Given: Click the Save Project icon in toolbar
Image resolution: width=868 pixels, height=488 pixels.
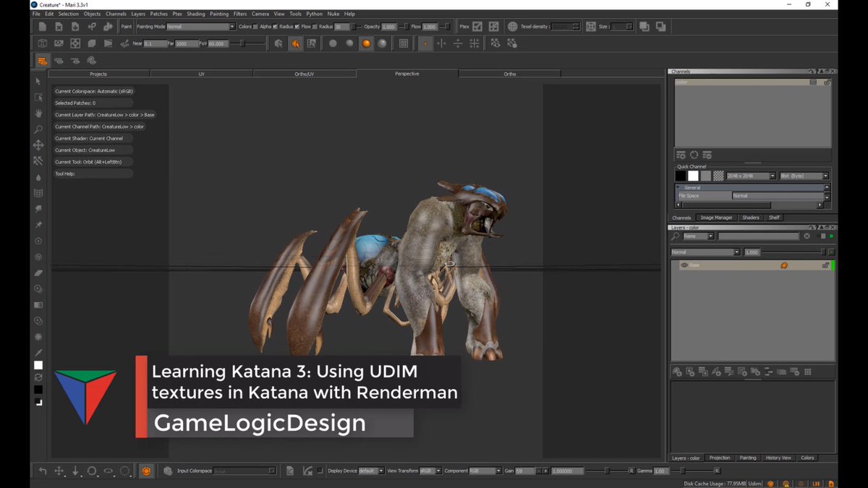Looking at the screenshot, I should pos(75,27).
